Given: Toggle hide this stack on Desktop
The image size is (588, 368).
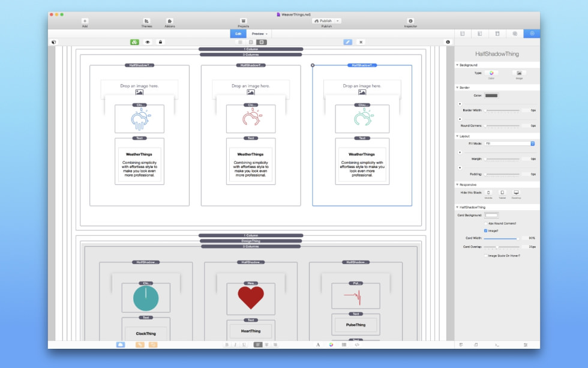Looking at the screenshot, I should [x=517, y=193].
